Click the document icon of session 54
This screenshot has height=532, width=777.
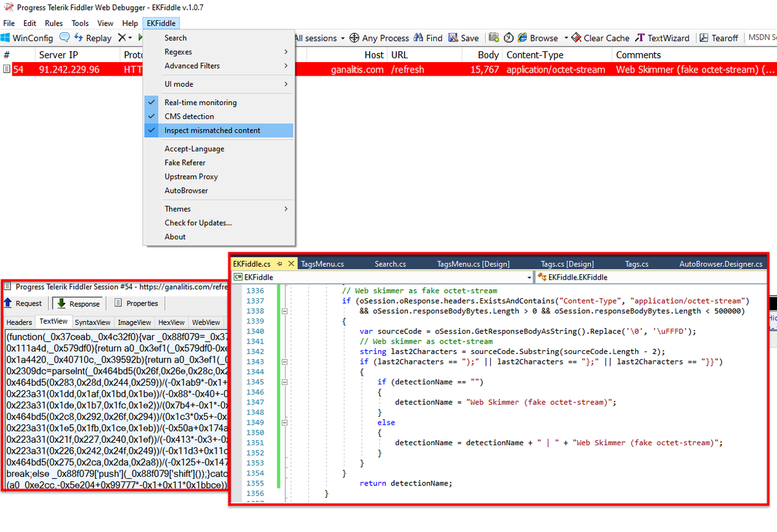tap(6, 69)
